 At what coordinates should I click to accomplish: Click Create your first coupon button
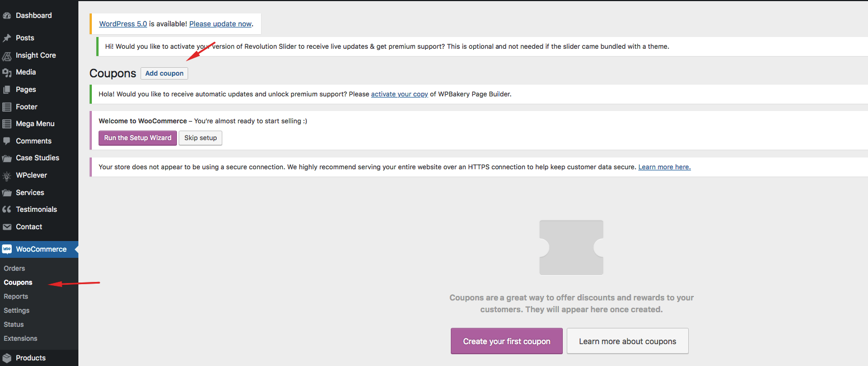tap(507, 341)
